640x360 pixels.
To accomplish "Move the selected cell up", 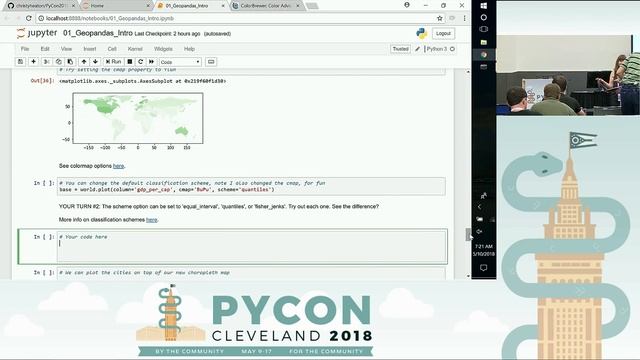I will click(x=84, y=62).
